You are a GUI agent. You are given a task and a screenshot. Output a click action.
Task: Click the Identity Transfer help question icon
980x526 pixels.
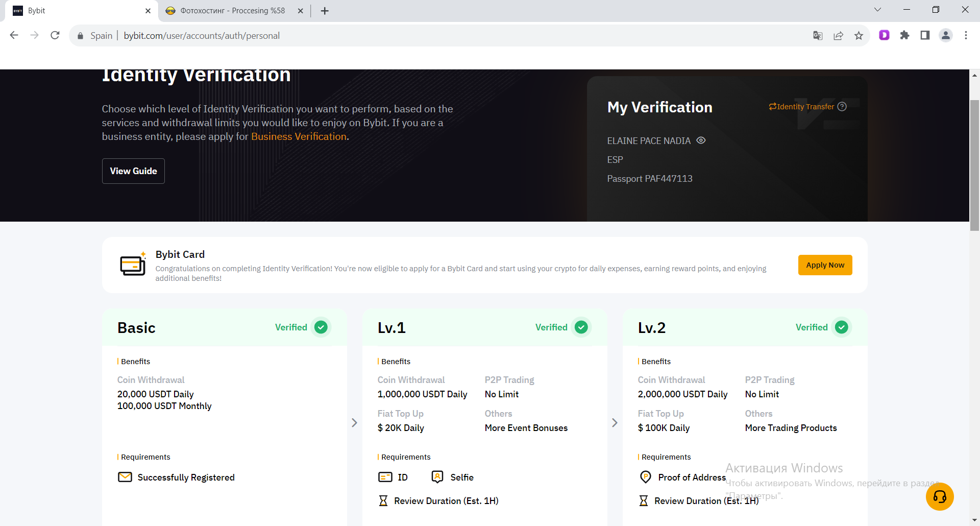tap(842, 106)
